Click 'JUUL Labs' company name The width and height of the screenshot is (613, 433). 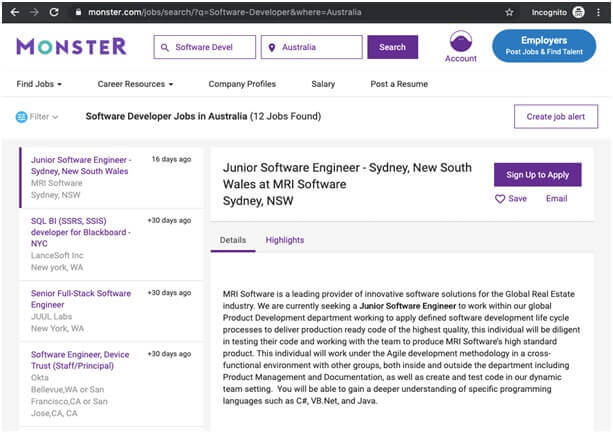click(x=51, y=317)
